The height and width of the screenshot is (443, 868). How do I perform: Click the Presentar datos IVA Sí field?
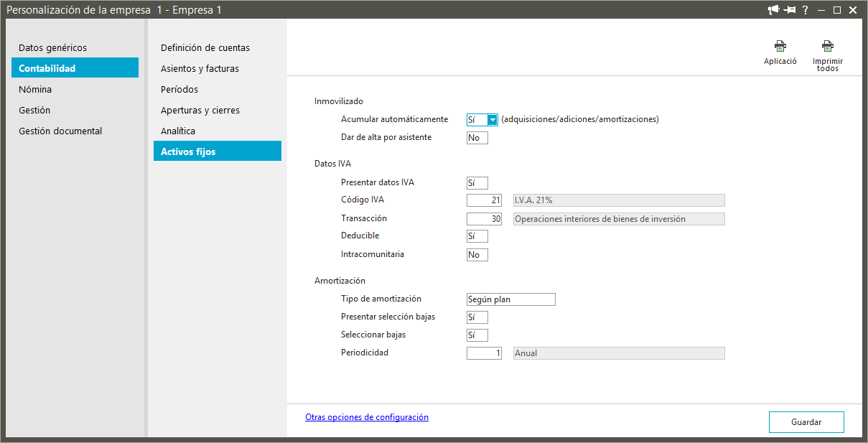click(477, 183)
